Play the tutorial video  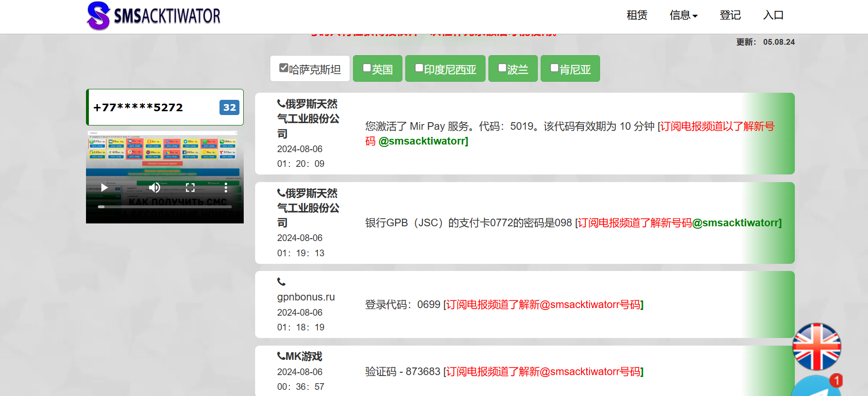pyautogui.click(x=105, y=188)
